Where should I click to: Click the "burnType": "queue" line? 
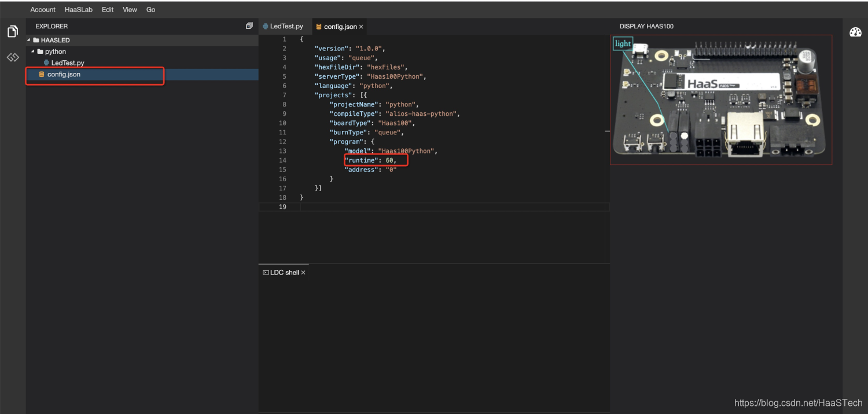pos(367,132)
